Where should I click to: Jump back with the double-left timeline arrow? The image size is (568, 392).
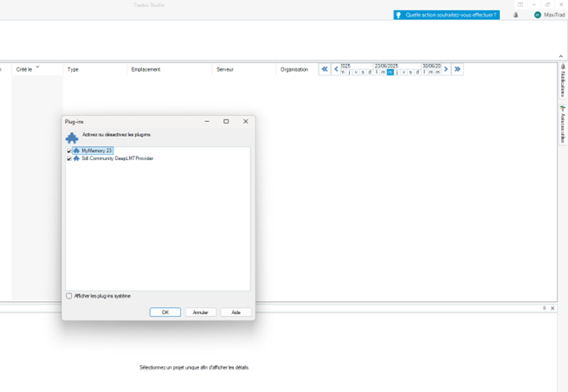tap(325, 69)
